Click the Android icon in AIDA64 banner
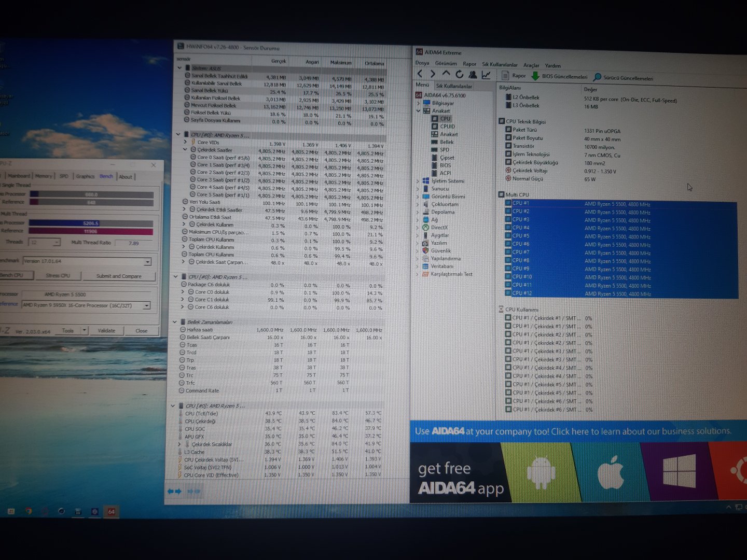747x560 pixels. [541, 472]
